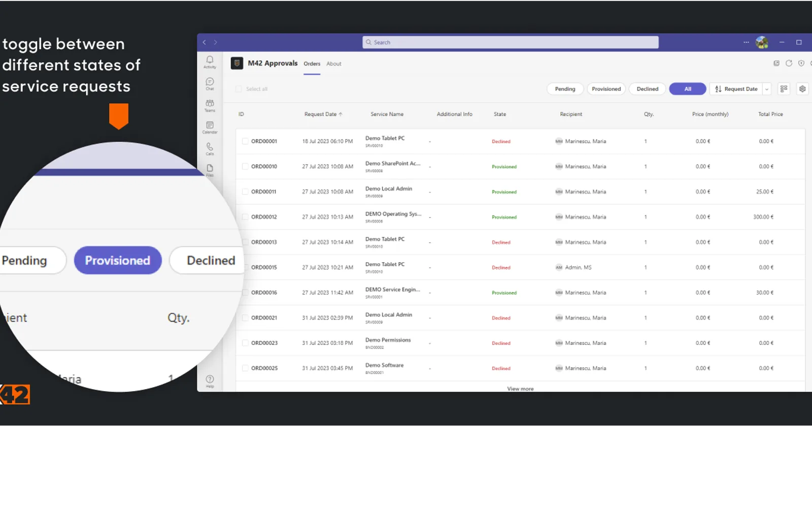This screenshot has width=812, height=508.
Task: Click the Recipient column header
Action: pyautogui.click(x=571, y=114)
